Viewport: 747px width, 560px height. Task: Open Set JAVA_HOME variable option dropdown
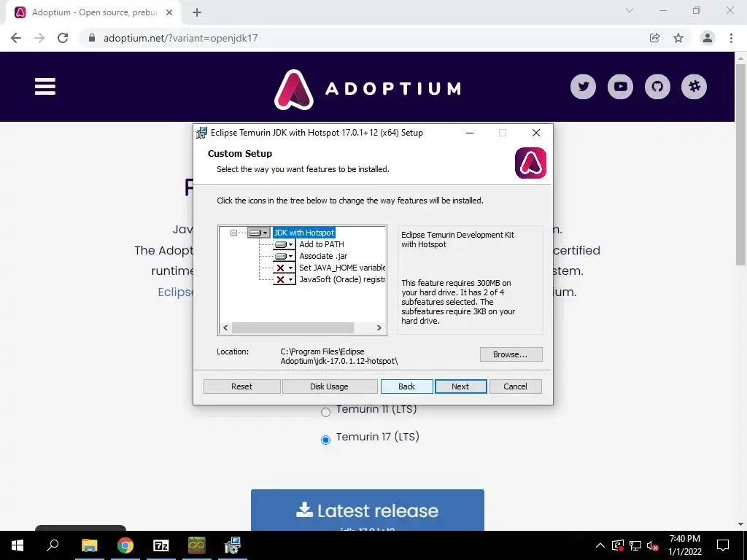285,268
